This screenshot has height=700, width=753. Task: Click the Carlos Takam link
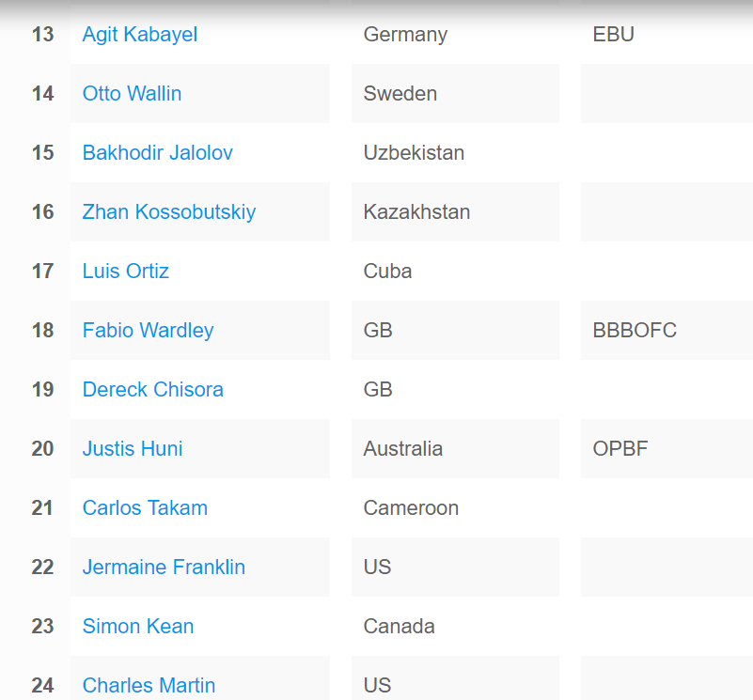pos(145,508)
